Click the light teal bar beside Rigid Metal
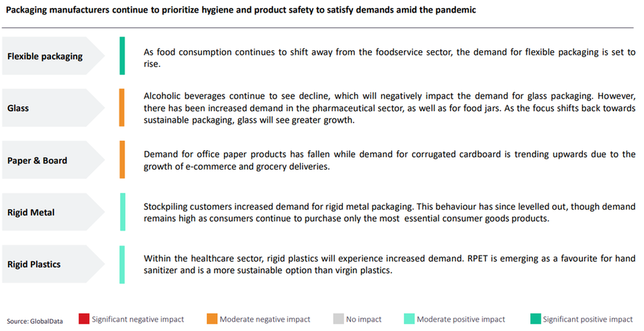Viewport: 644px width, 331px height. [123, 212]
